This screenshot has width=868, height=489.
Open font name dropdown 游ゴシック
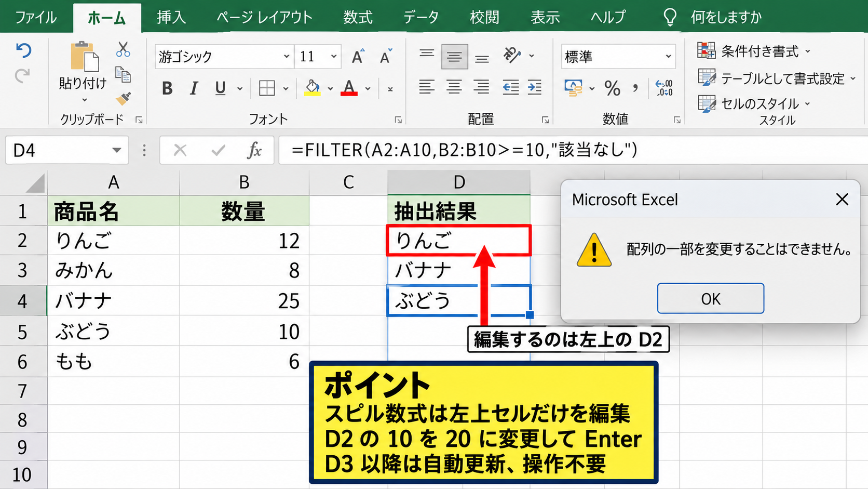point(287,56)
